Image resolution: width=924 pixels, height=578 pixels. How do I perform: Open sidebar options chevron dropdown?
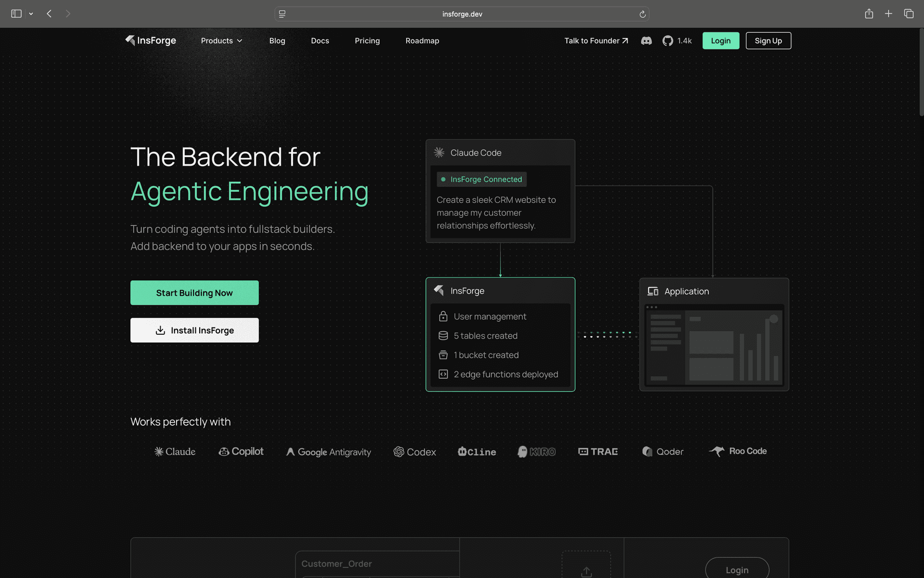coord(31,14)
